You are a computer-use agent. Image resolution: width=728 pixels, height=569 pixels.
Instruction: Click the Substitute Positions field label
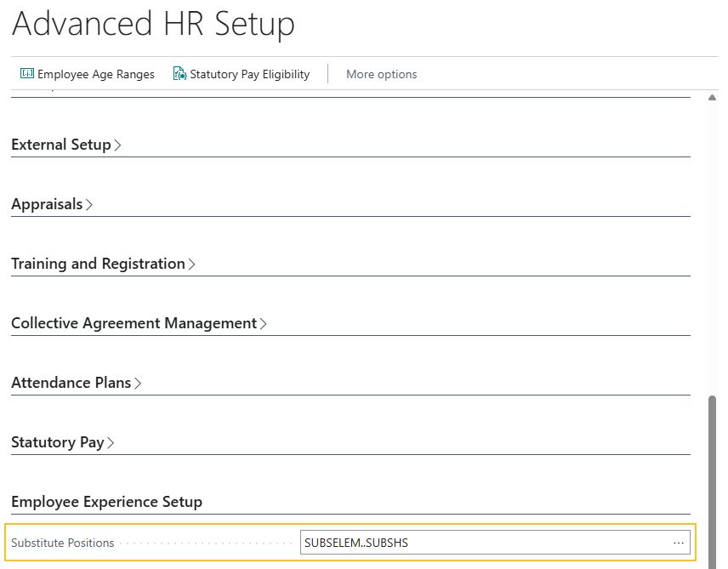pos(63,543)
